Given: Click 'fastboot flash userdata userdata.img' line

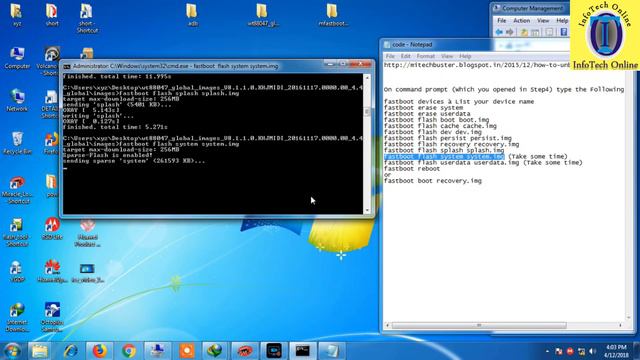Looking at the screenshot, I should 451,162.
